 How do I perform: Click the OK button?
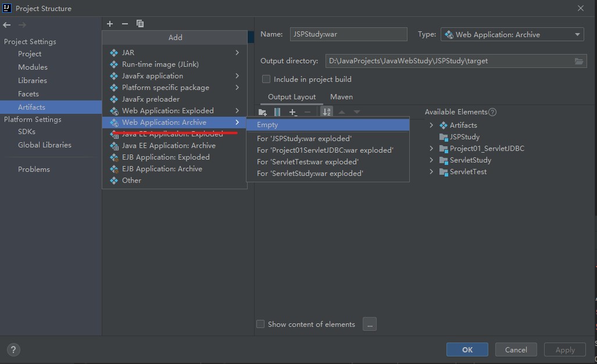coord(467,349)
